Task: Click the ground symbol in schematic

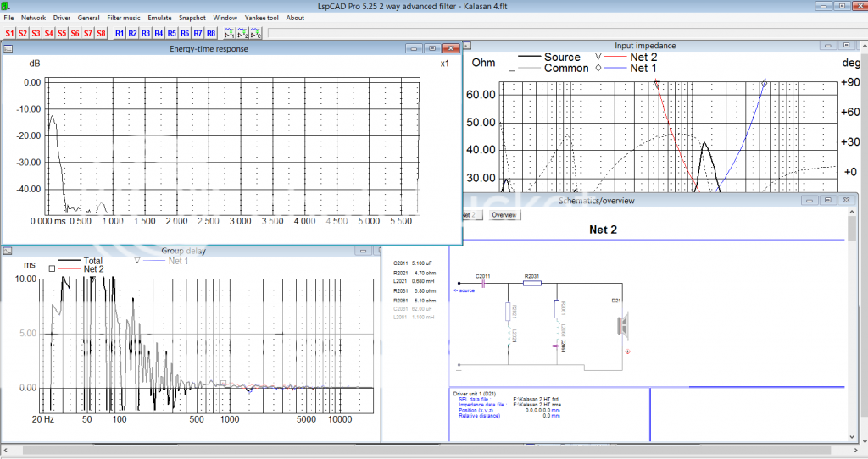Action: click(x=459, y=367)
